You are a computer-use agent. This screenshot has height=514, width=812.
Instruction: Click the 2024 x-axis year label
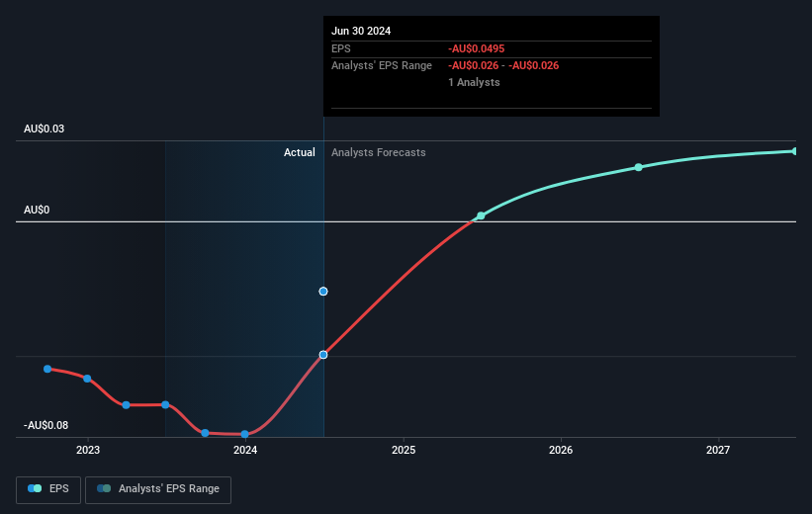245,450
